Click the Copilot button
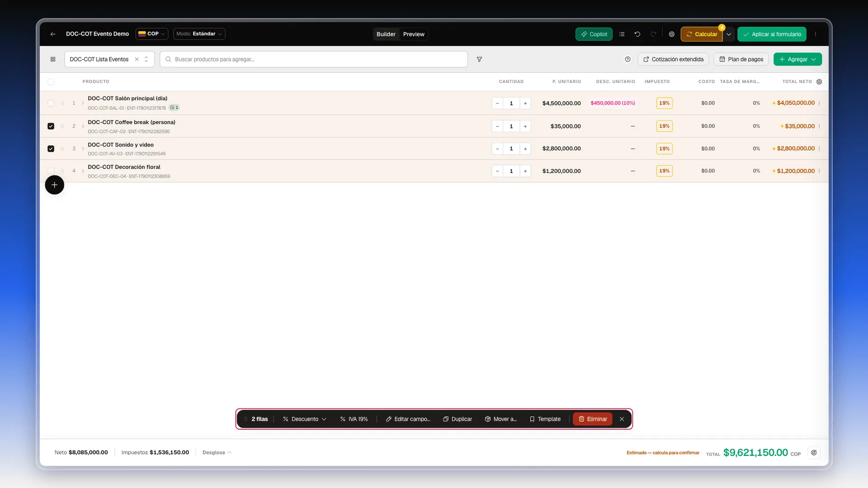This screenshot has height=488, width=868. coord(594,34)
